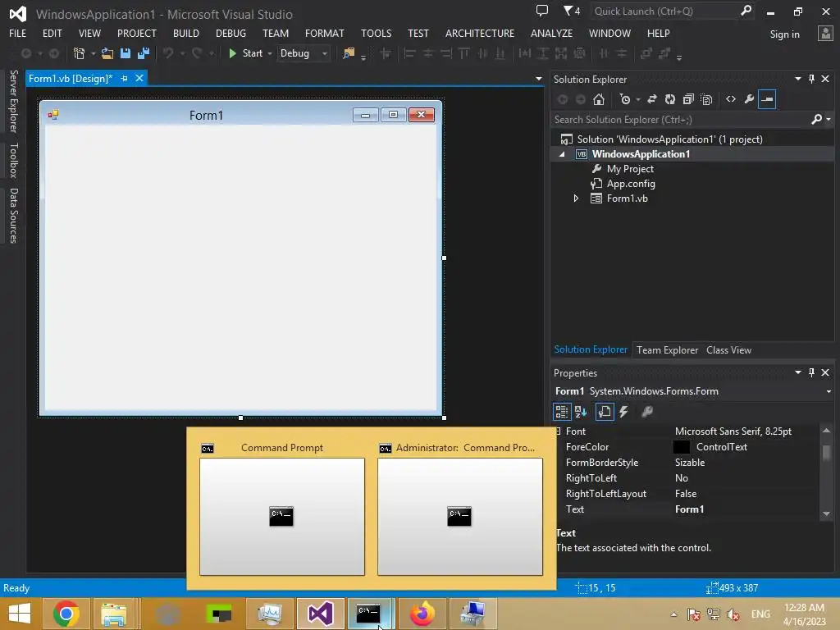Viewport: 840px width, 630px height.
Task: Expand the Font property
Action: pos(558,431)
